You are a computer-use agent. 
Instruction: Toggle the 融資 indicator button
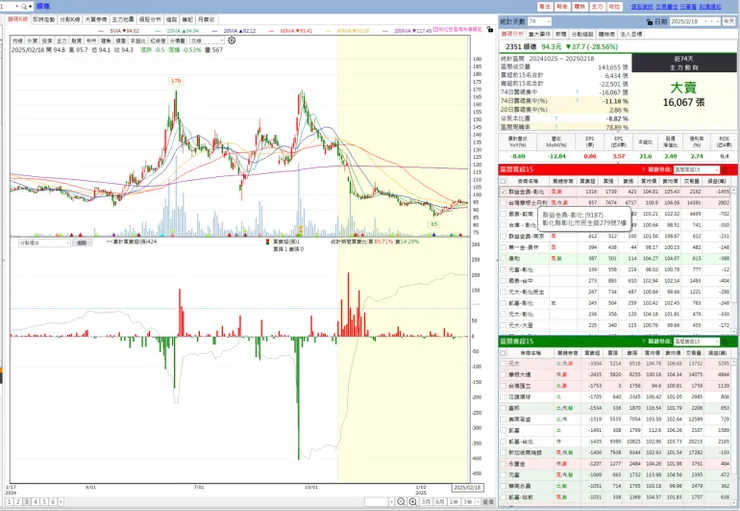pyautogui.click(x=76, y=41)
